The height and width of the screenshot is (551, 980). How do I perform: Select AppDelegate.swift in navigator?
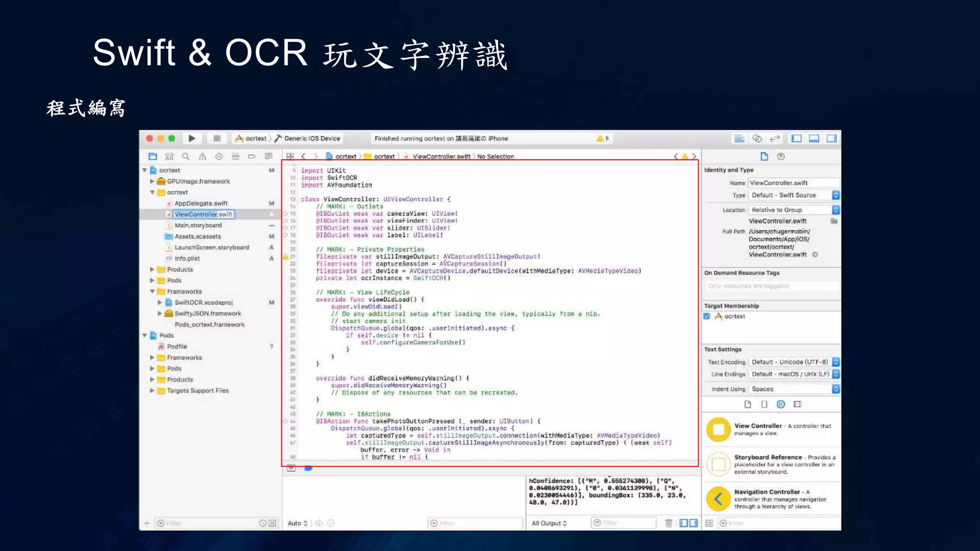pyautogui.click(x=201, y=203)
